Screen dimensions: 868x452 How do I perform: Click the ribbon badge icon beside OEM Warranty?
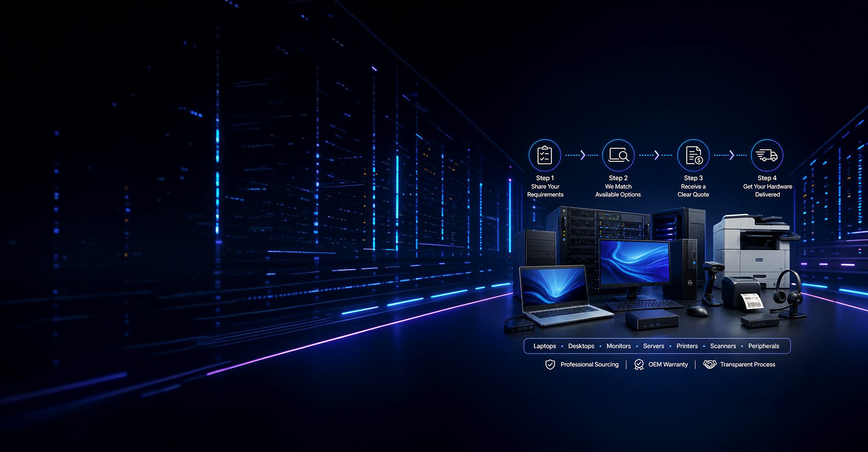pos(639,364)
